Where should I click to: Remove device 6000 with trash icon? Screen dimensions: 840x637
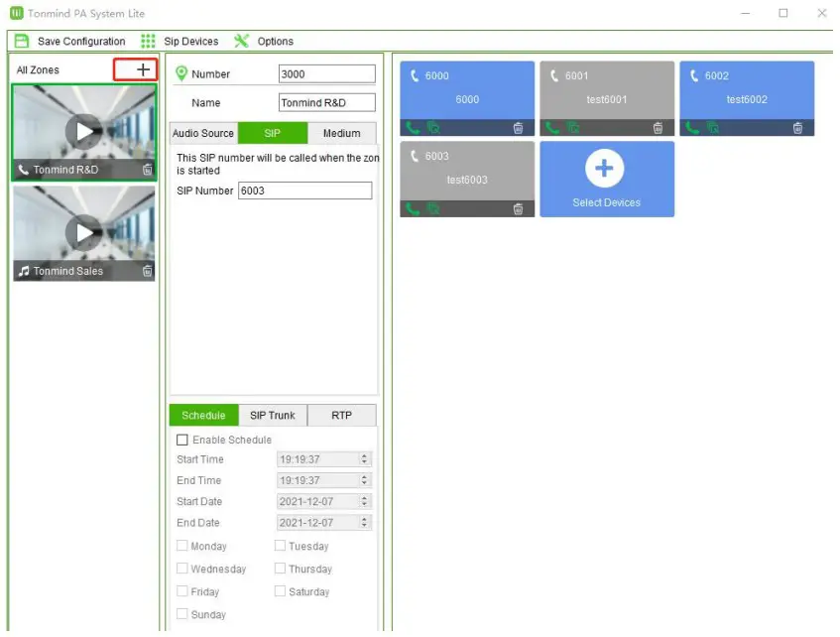pos(518,128)
